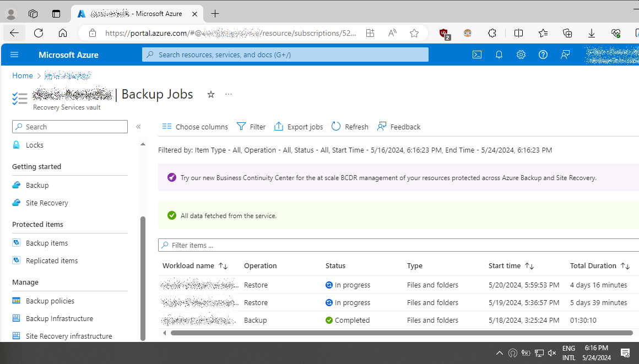Click the Status column header

click(x=335, y=266)
